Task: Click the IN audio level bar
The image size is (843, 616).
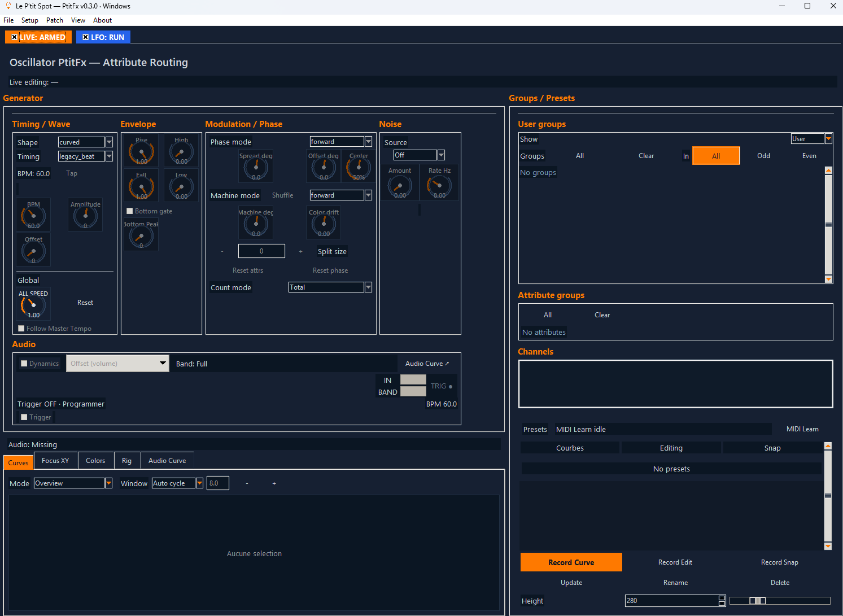Action: coord(413,379)
